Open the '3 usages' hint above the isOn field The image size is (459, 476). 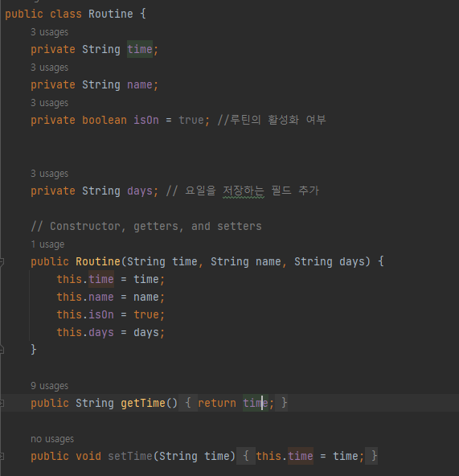pos(50,103)
